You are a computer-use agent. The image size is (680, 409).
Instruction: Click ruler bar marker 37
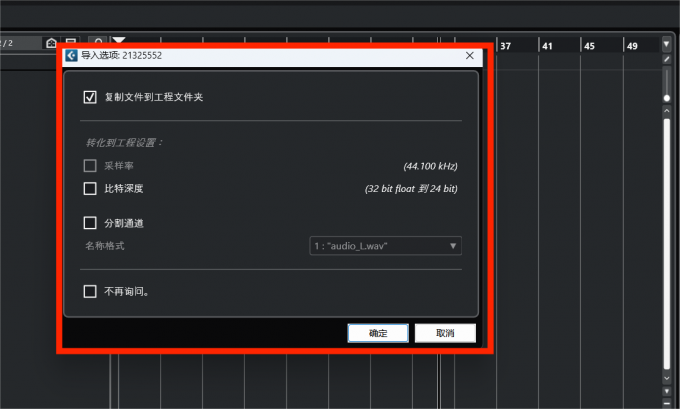505,46
